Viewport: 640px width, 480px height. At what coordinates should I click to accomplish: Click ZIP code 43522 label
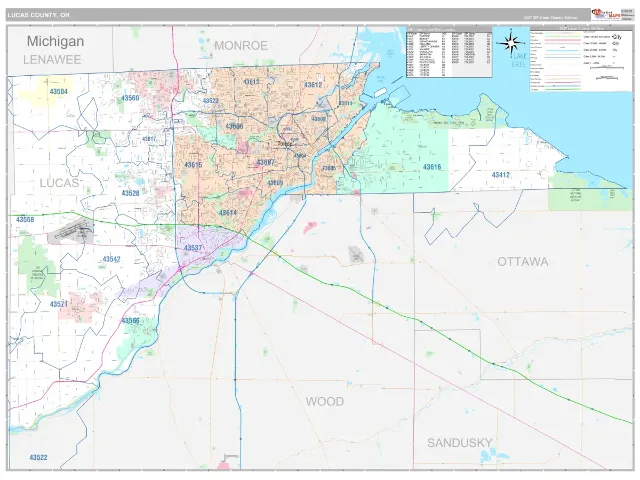point(38,458)
